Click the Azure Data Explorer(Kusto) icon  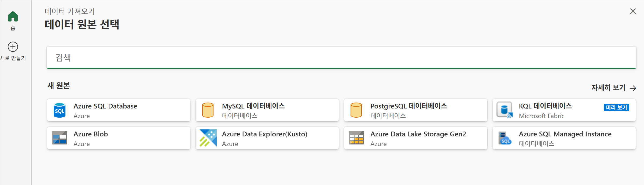208,138
